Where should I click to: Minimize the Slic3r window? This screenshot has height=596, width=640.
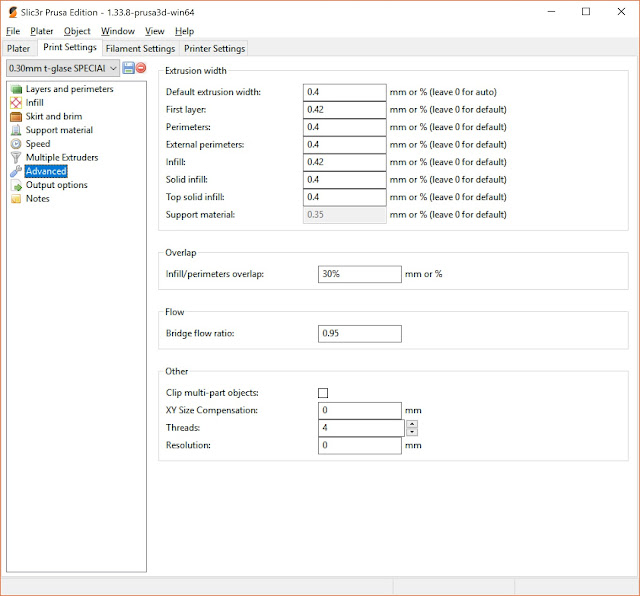(551, 12)
